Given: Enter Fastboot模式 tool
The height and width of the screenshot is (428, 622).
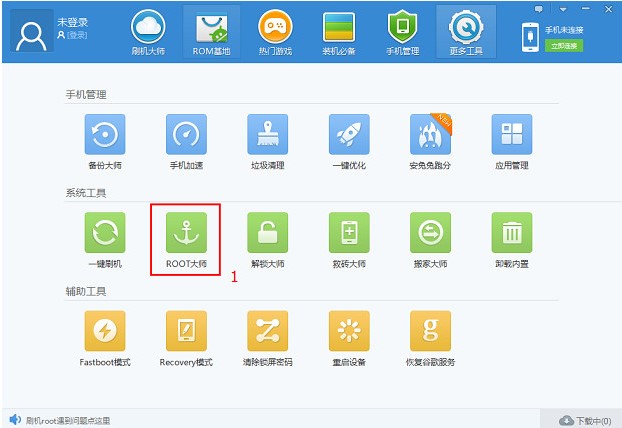Looking at the screenshot, I should (105, 331).
